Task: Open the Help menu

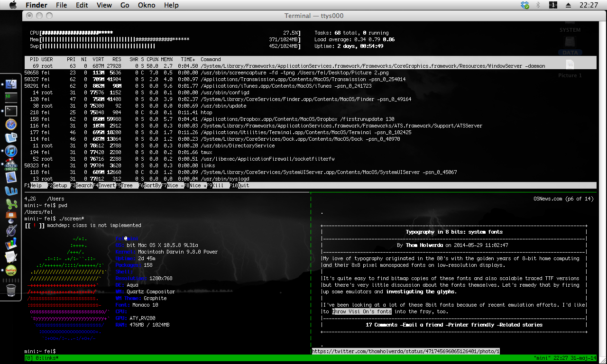Action: click(x=171, y=5)
